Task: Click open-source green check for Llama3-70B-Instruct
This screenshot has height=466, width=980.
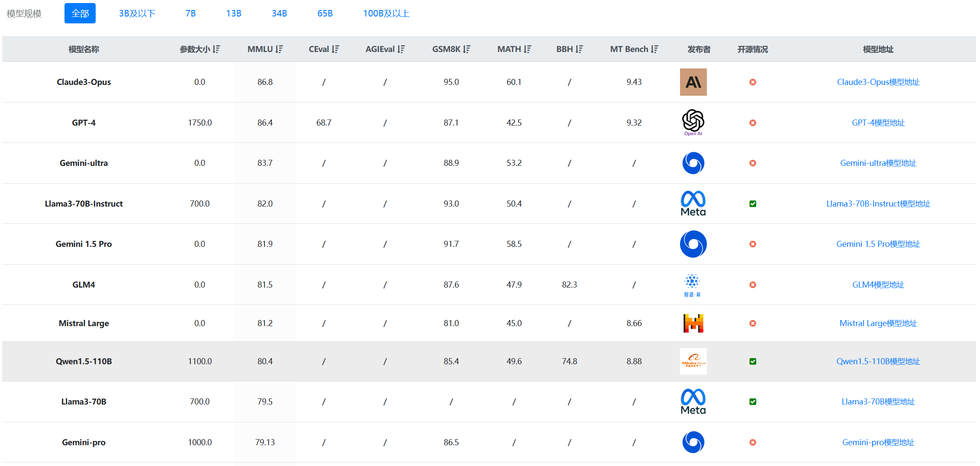Action: coord(753,204)
